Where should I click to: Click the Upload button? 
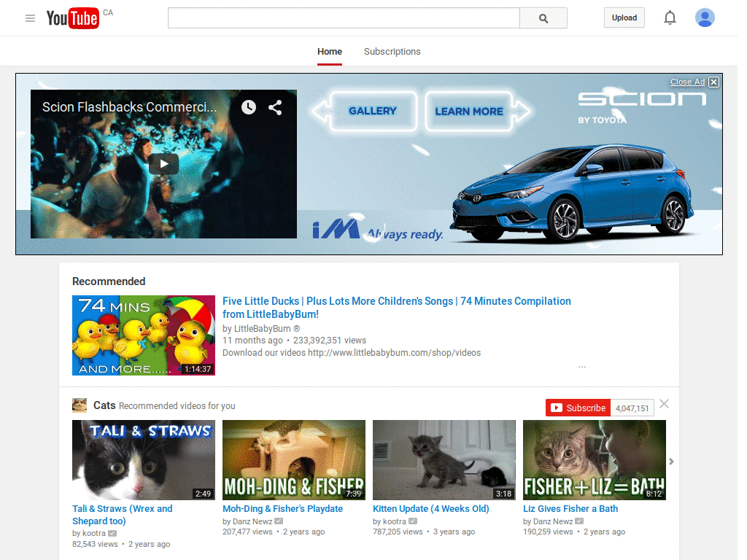624,17
